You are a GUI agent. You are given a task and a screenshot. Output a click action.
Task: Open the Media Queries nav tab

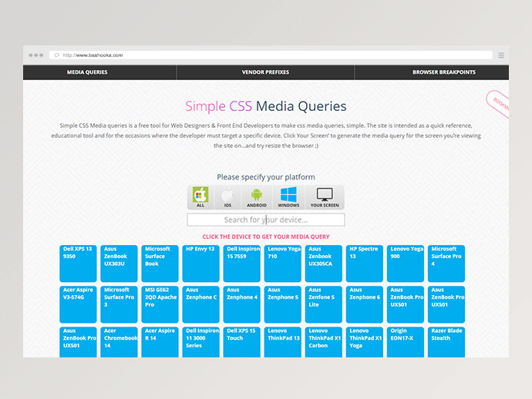pyautogui.click(x=87, y=72)
